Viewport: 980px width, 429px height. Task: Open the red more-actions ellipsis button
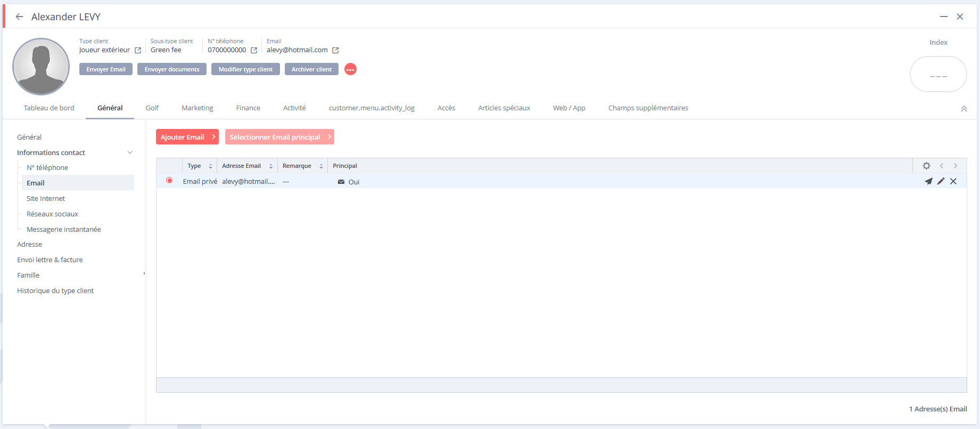tap(350, 69)
